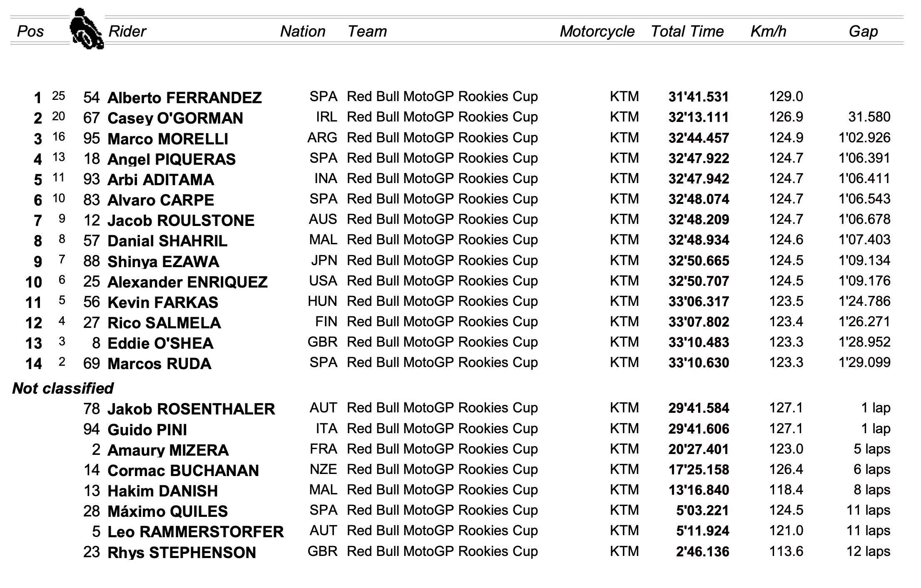Select the Pos column header
Screen dimensions: 921x588
tap(30, 31)
